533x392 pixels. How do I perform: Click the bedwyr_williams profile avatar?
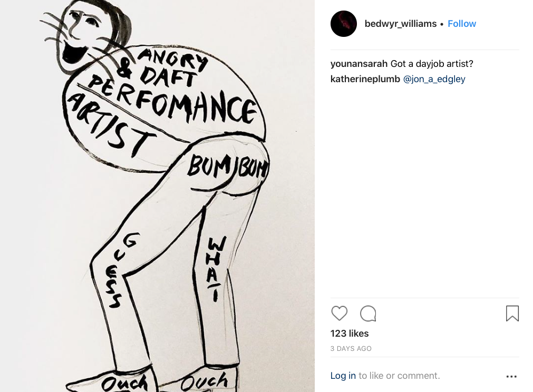click(x=344, y=24)
